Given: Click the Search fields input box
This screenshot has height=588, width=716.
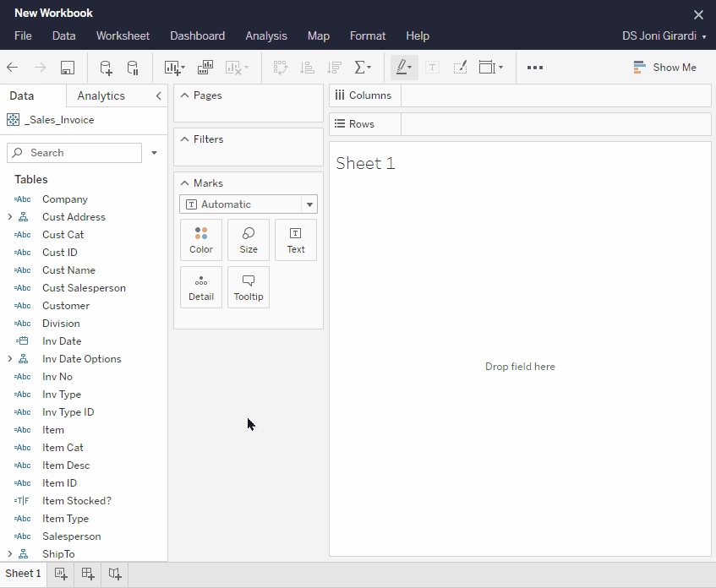Looking at the screenshot, I should (x=74, y=153).
